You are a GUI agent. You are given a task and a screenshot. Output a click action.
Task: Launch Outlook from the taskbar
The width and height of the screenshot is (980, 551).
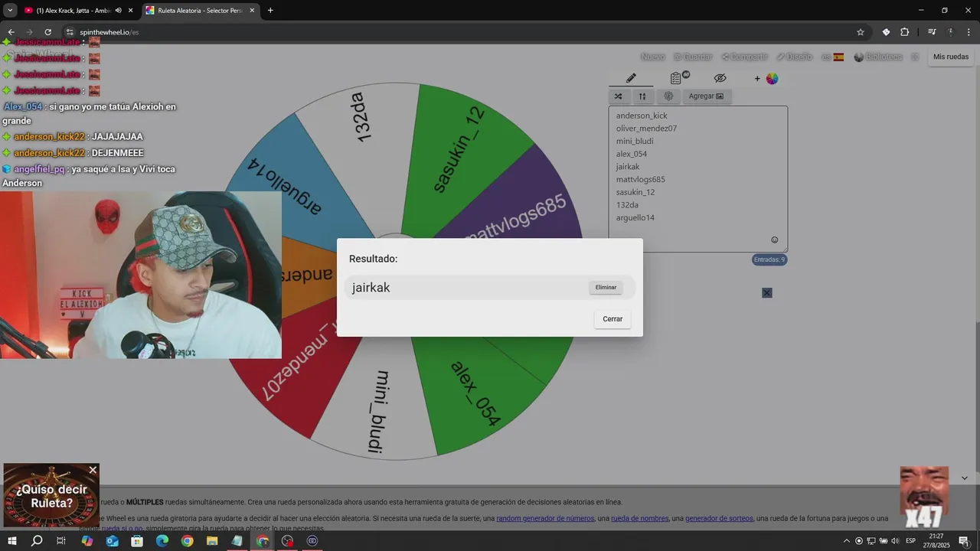click(x=112, y=541)
